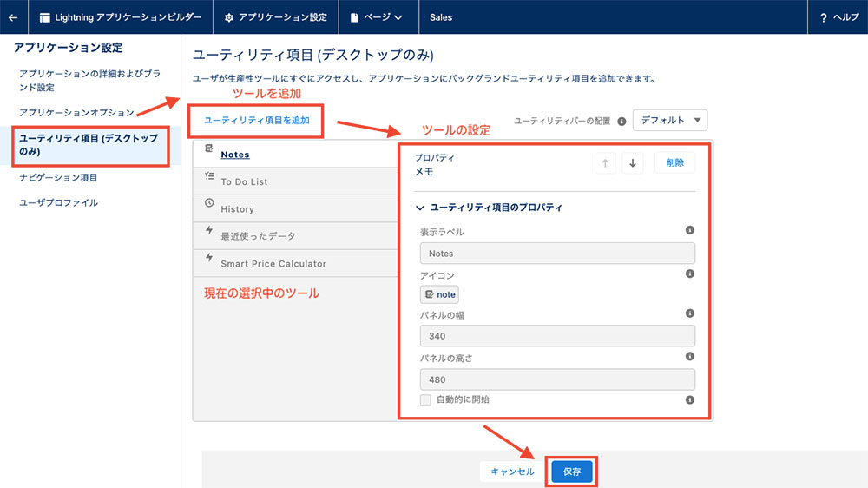Screen dimensions: 868x488
Task: Click info icon for パネルの高さ
Action: (690, 356)
